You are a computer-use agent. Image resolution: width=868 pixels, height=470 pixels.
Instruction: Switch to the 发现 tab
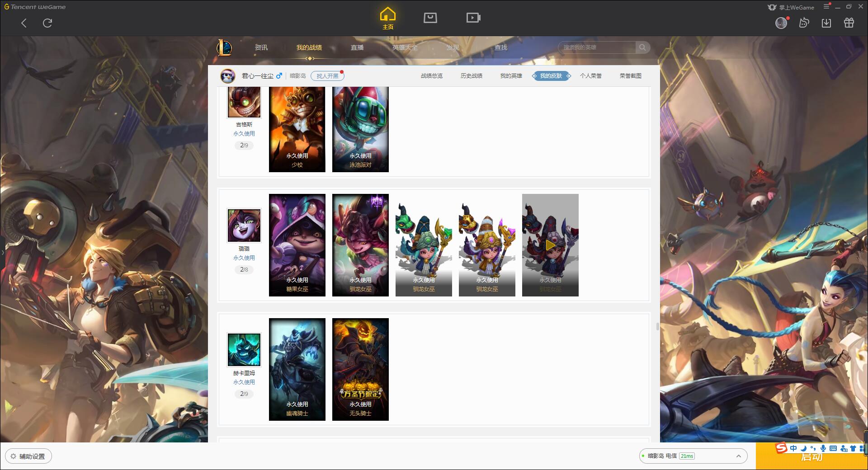(453, 47)
